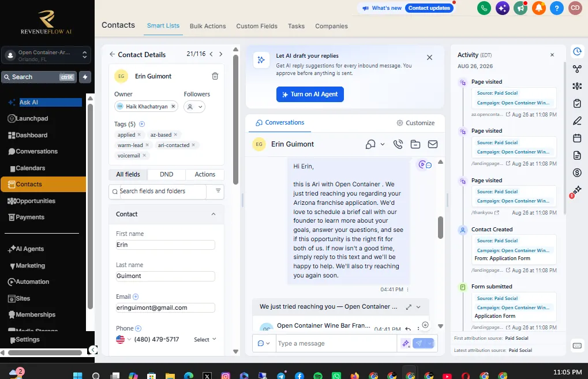Click the Search fields and folders box
Viewport: 588px width, 379px height.
(163, 191)
